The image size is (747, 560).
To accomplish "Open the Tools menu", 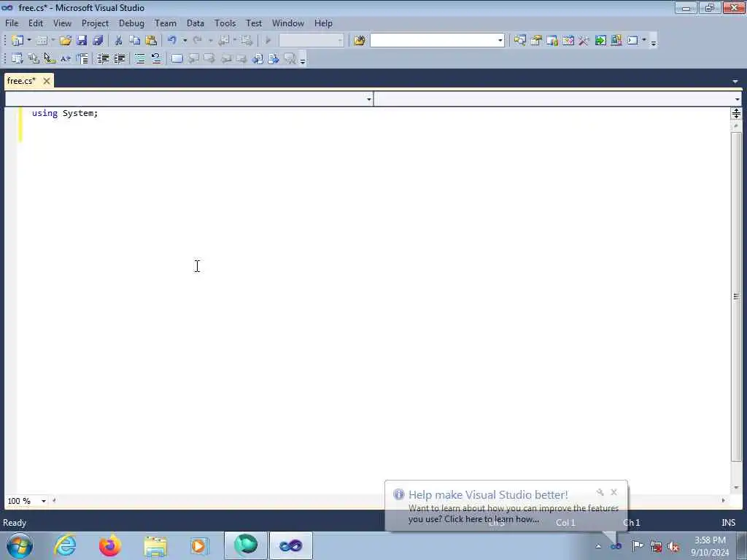I will 225,23.
